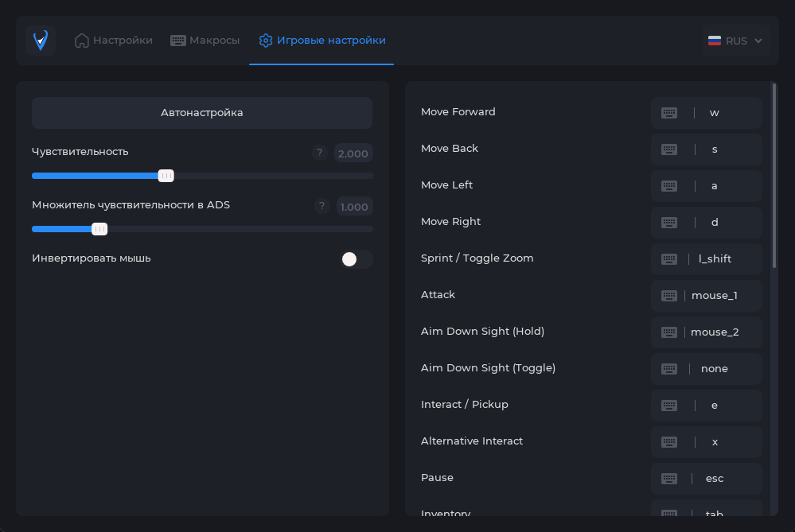
Task: Click the Чувствительность slider handle
Action: [166, 176]
